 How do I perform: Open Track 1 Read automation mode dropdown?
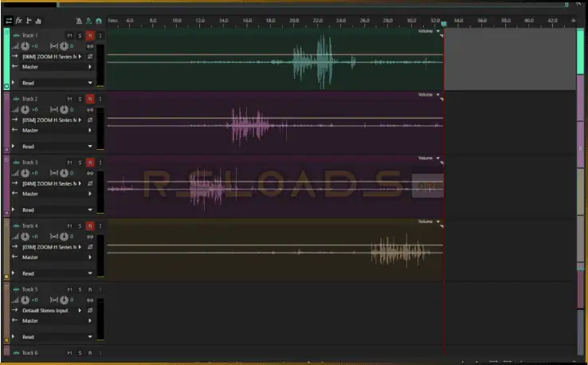(x=57, y=83)
